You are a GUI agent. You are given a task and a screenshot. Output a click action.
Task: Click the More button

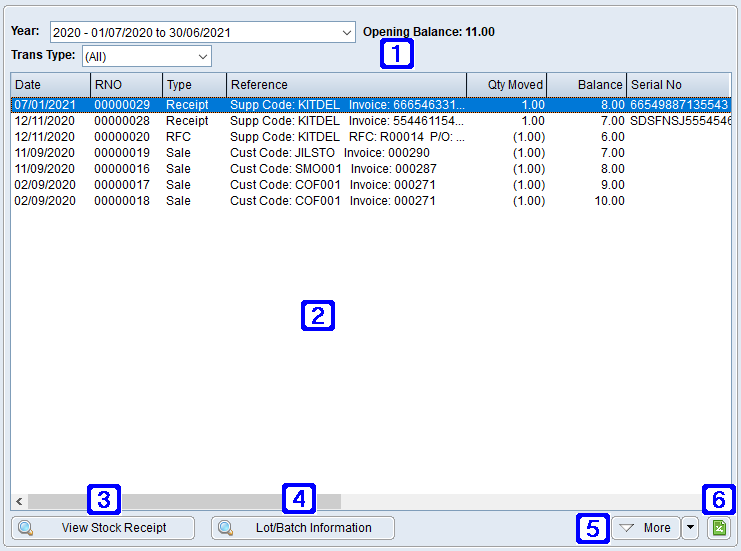point(646,528)
